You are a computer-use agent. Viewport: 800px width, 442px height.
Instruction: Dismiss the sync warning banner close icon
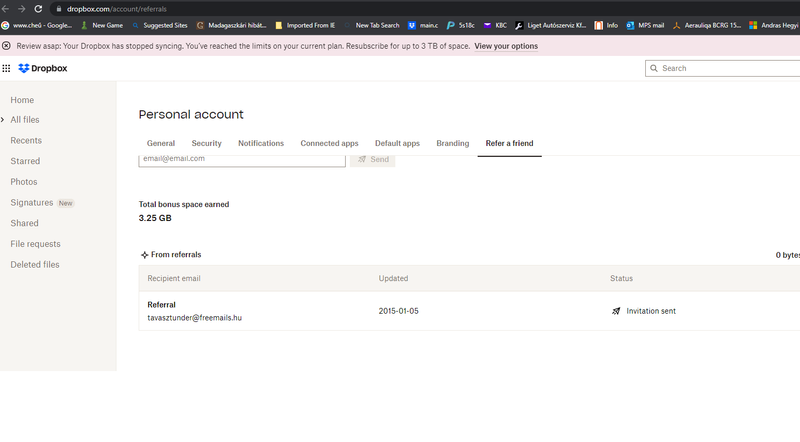[x=7, y=46]
